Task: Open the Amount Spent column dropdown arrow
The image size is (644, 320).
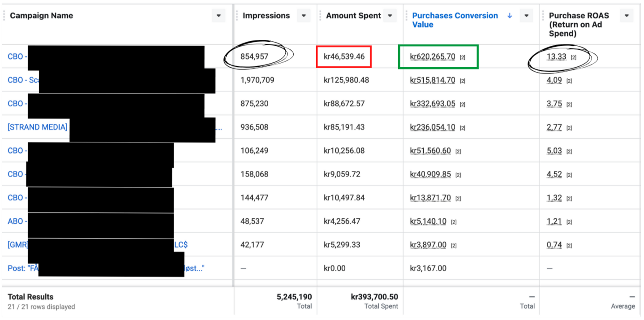Action: 390,16
